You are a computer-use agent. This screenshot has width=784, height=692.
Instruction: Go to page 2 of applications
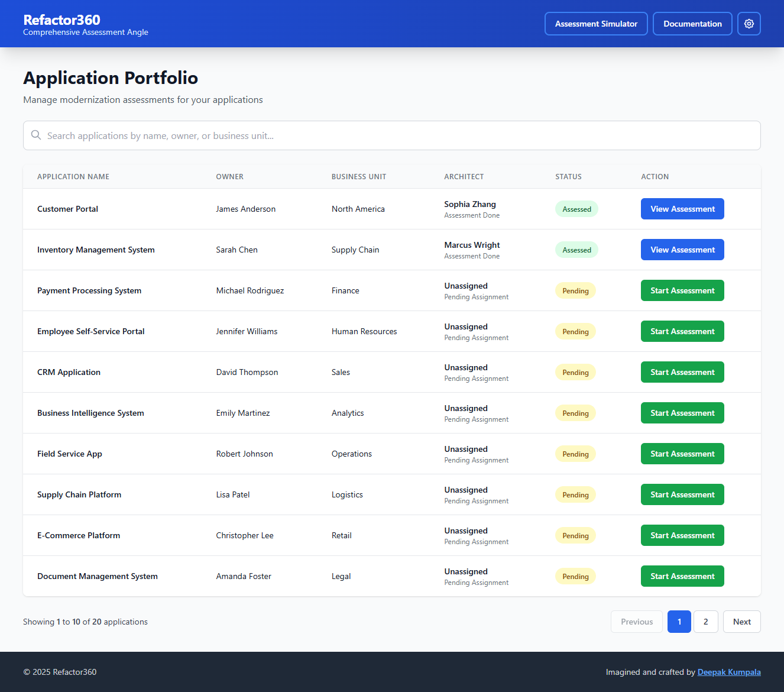pyautogui.click(x=705, y=622)
